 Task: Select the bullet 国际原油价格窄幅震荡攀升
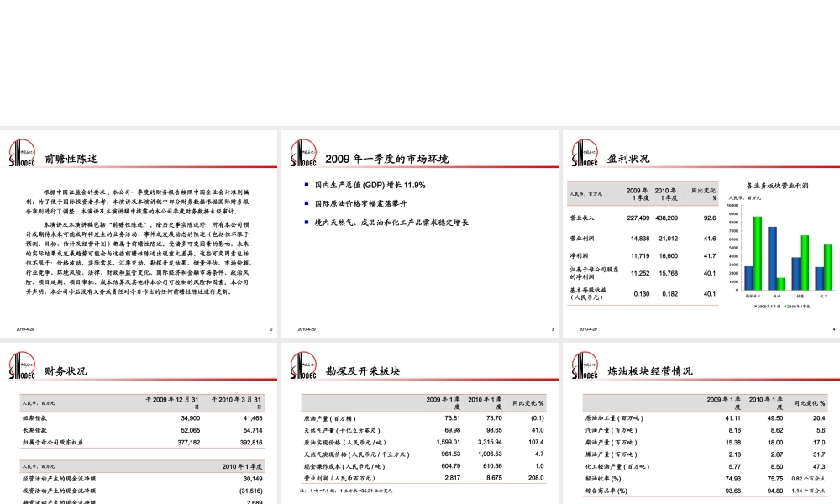(360, 203)
